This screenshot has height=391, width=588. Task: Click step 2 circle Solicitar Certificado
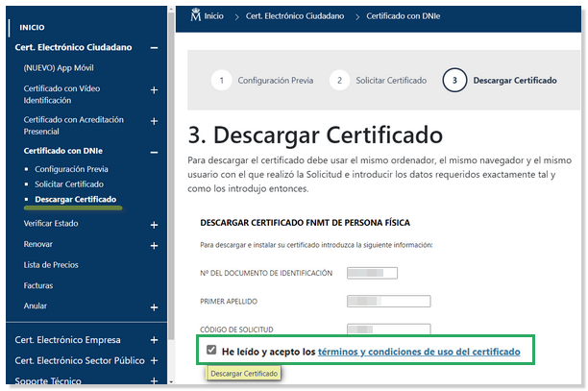pos(339,80)
